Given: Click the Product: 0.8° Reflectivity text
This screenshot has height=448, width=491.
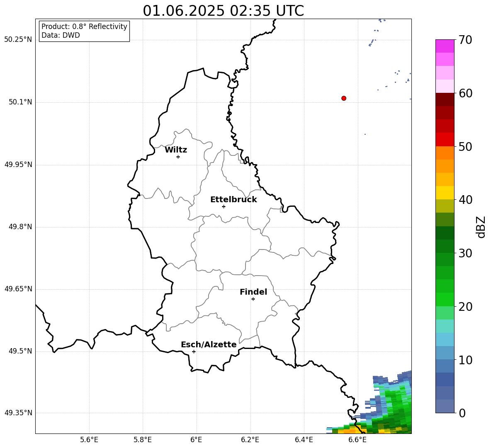Looking at the screenshot, I should point(84,27).
